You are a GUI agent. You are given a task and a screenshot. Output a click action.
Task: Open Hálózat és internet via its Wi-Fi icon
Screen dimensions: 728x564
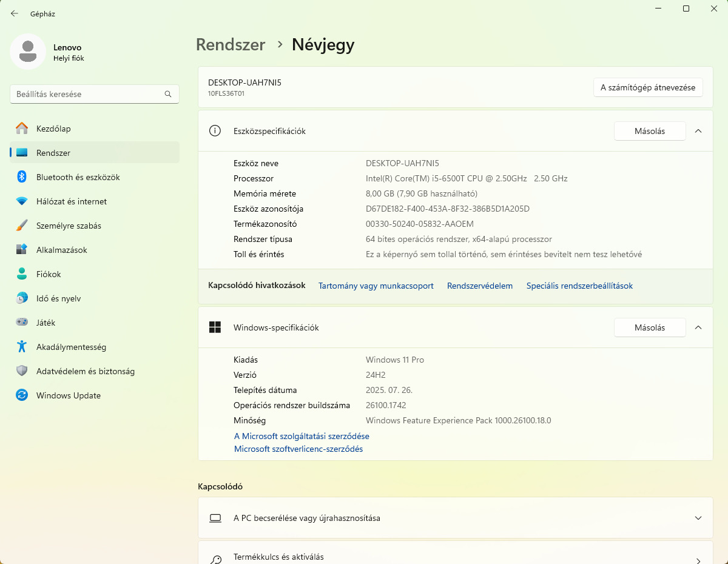click(22, 201)
